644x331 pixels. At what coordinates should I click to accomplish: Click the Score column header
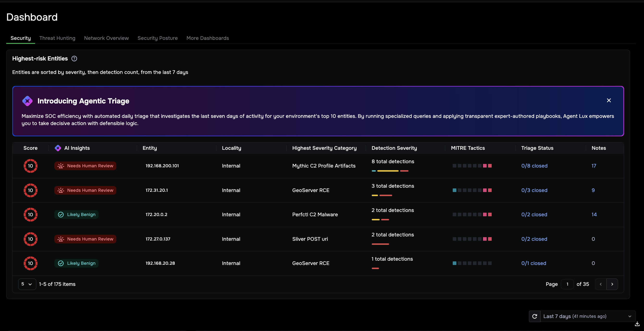pyautogui.click(x=31, y=148)
